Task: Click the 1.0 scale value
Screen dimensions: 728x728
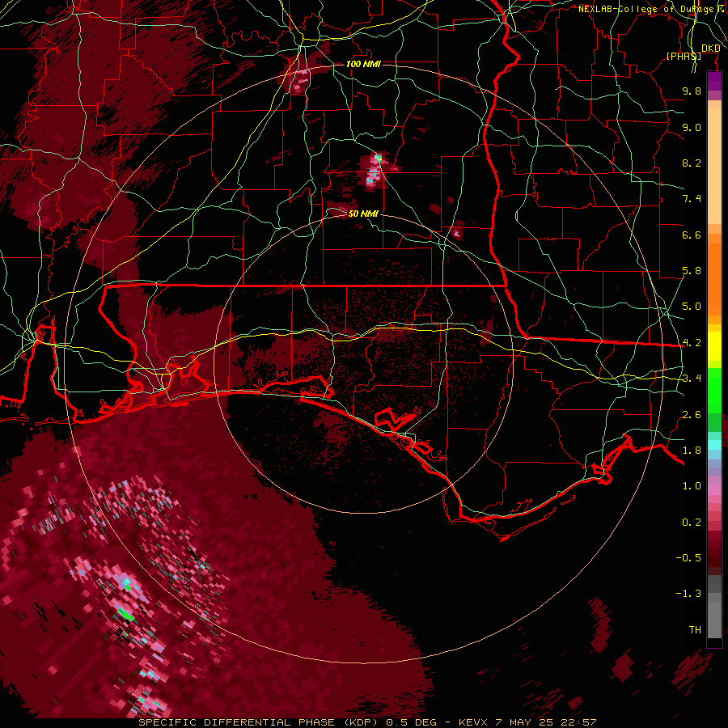Action: 692,486
